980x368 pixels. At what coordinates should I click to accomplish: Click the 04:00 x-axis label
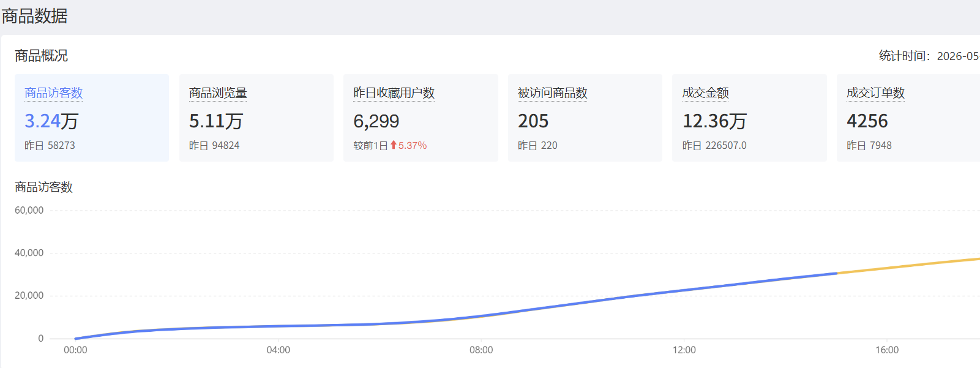pyautogui.click(x=279, y=350)
